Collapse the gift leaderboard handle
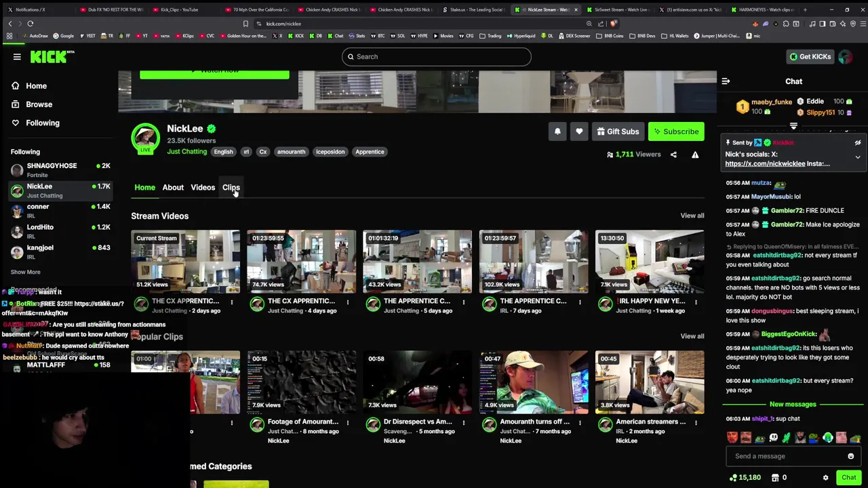The width and height of the screenshot is (868, 488). [x=793, y=126]
